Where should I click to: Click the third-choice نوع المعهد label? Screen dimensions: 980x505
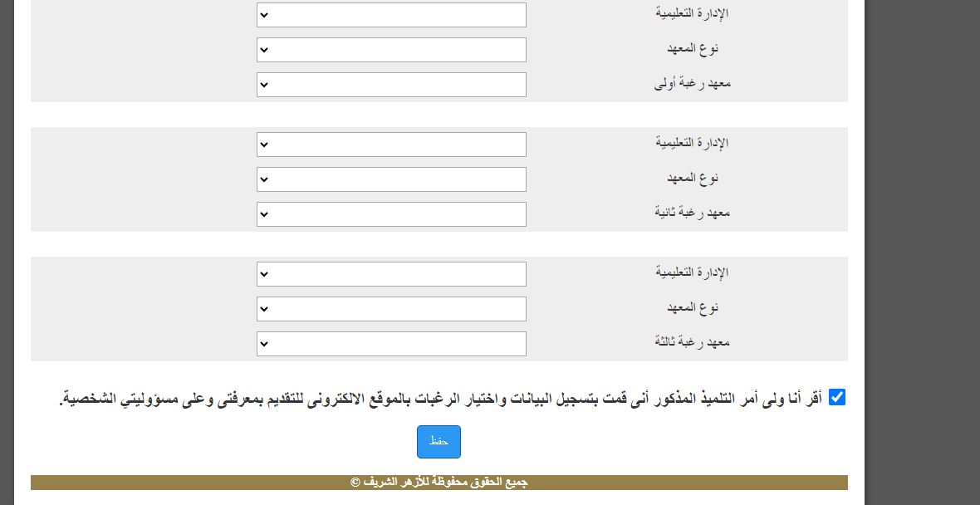693,307
